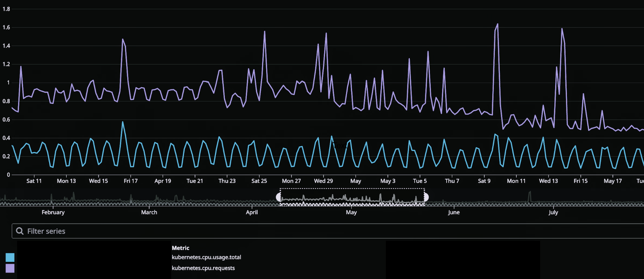Image resolution: width=644 pixels, height=279 pixels.
Task: Click the 1.8 y-axis value
Action: tap(6, 9)
